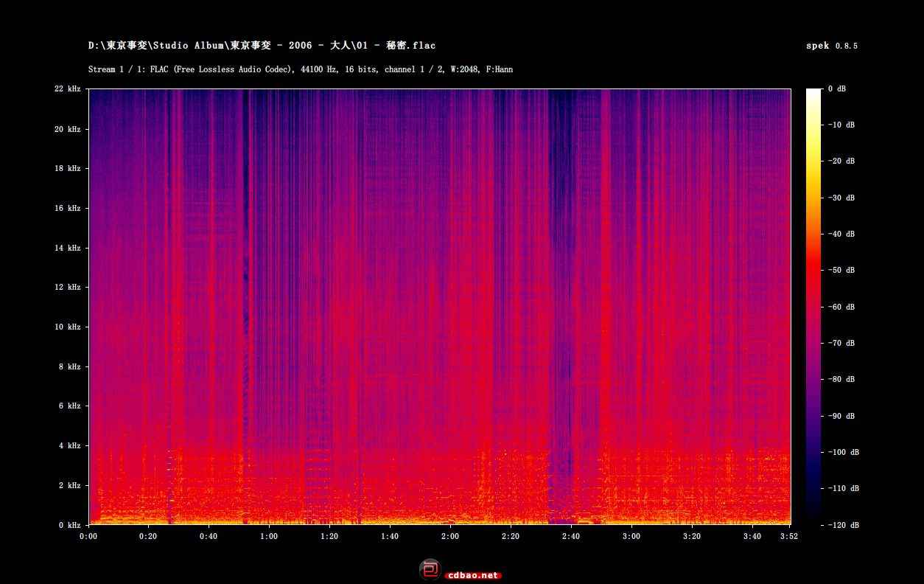Click the 3:52 end time label
This screenshot has width=924, height=584.
[788, 537]
